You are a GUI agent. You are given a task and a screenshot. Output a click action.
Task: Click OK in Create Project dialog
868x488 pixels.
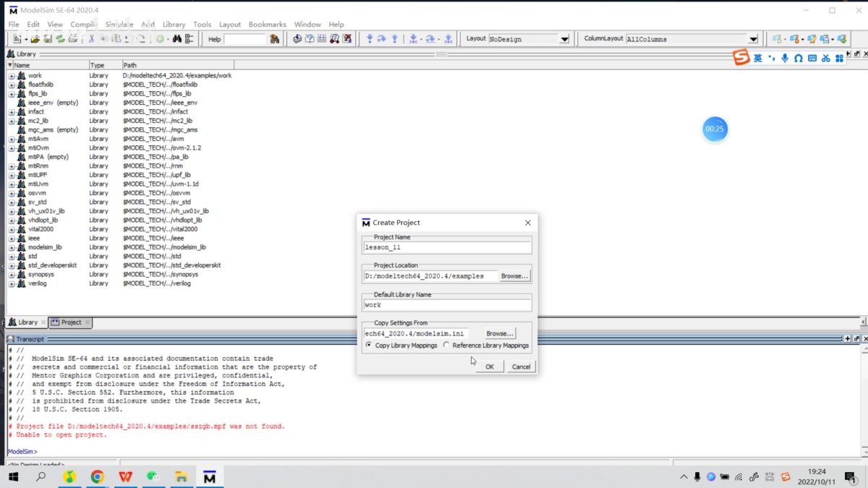(x=490, y=367)
